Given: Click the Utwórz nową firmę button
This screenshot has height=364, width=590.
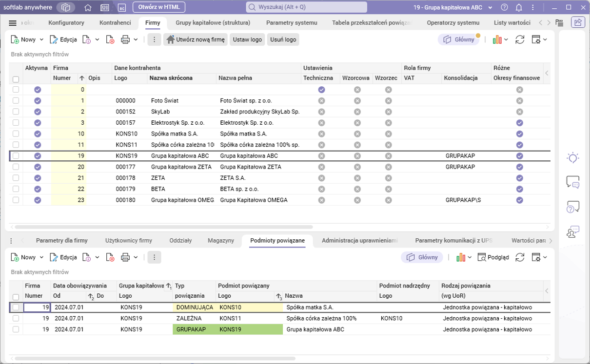Looking at the screenshot, I should [x=196, y=40].
